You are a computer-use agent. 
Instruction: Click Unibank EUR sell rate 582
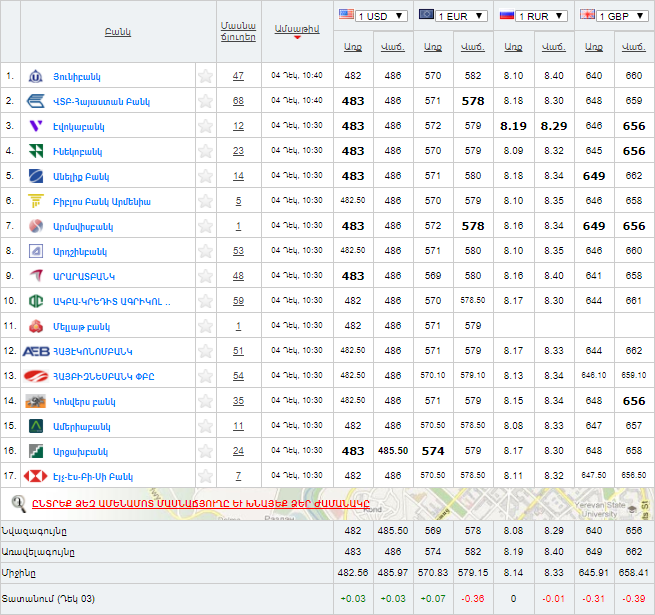[x=473, y=76]
